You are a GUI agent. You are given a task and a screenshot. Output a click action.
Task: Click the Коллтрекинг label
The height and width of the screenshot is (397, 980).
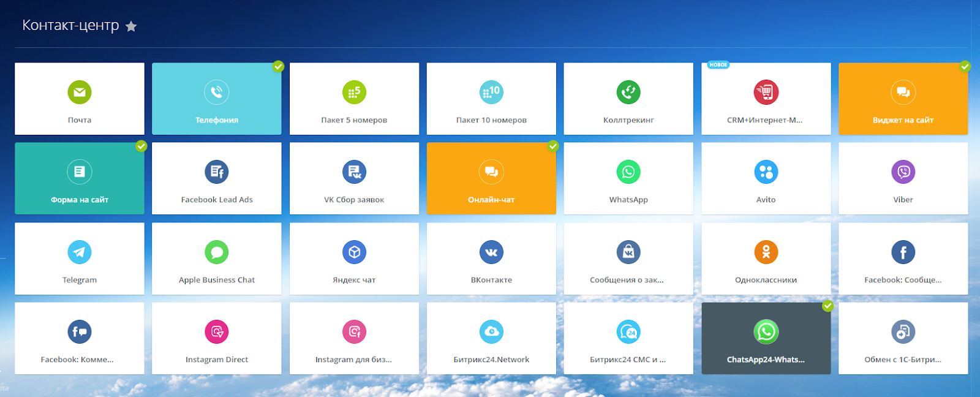coord(628,120)
